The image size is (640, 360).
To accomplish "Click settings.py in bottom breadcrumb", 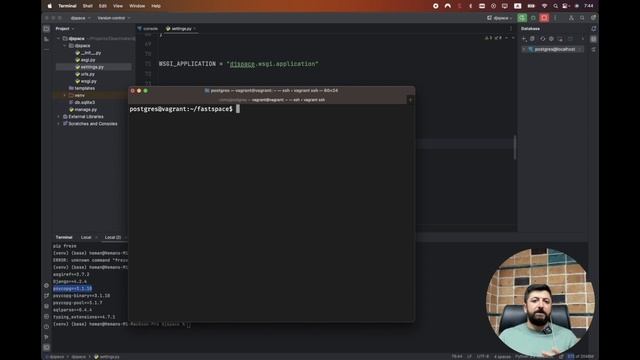I will click(x=107, y=357).
